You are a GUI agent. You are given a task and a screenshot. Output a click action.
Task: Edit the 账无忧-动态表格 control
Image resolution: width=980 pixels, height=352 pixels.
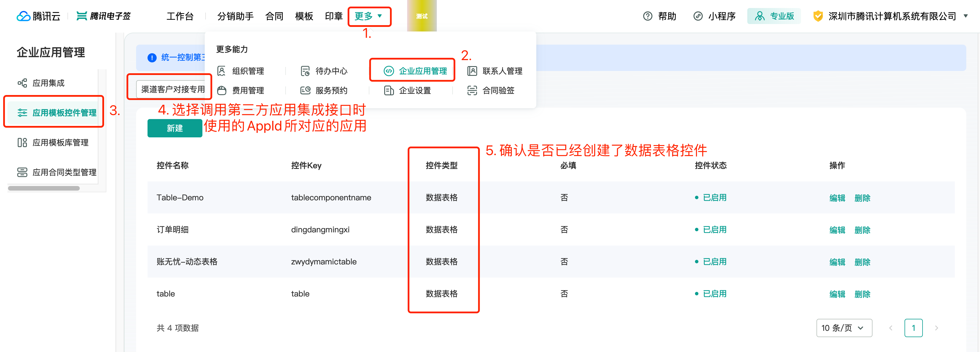point(837,262)
